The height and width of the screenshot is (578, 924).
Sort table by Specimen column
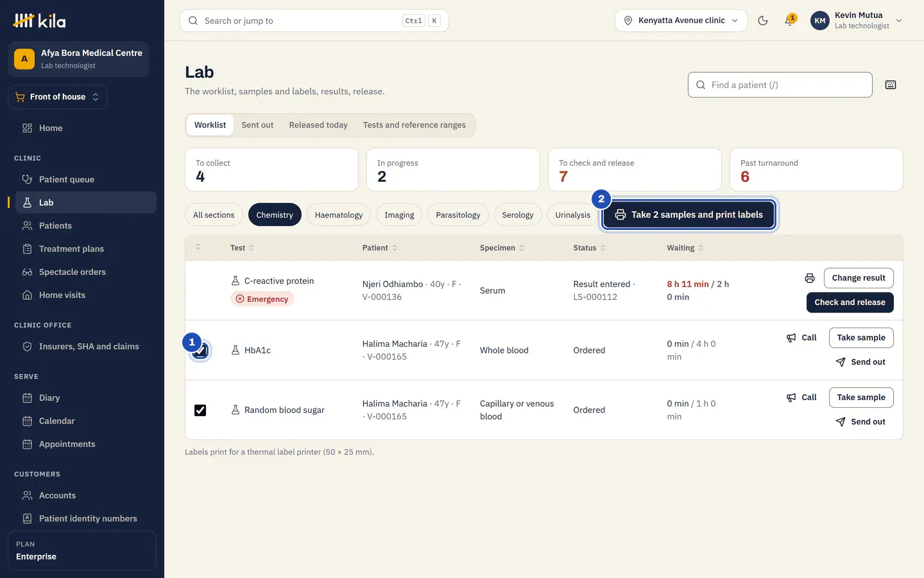pyautogui.click(x=502, y=248)
